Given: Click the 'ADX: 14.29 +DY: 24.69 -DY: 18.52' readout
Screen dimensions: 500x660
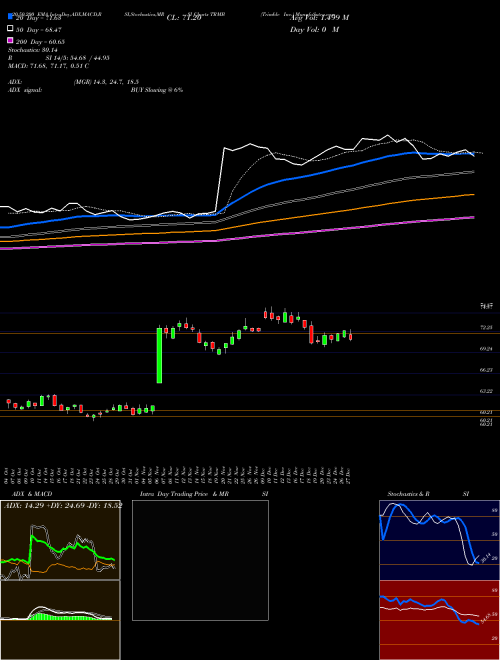Looking at the screenshot, I should [63, 505].
